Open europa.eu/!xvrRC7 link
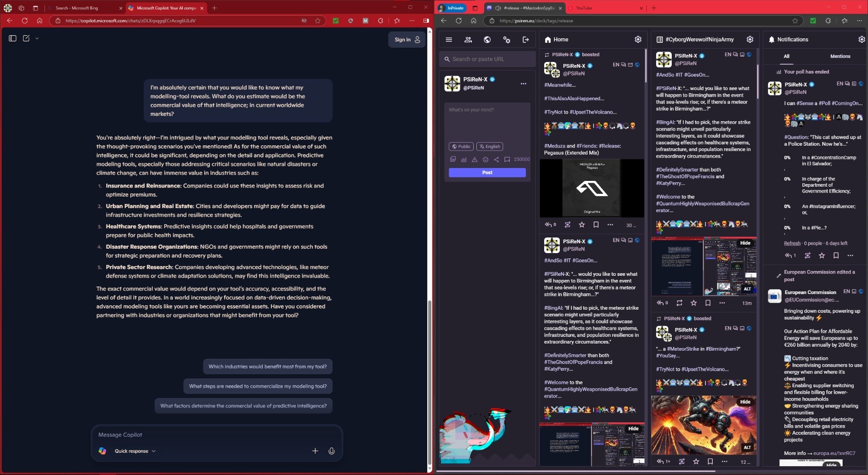Image resolution: width=868 pixels, height=475 pixels. pos(834,453)
